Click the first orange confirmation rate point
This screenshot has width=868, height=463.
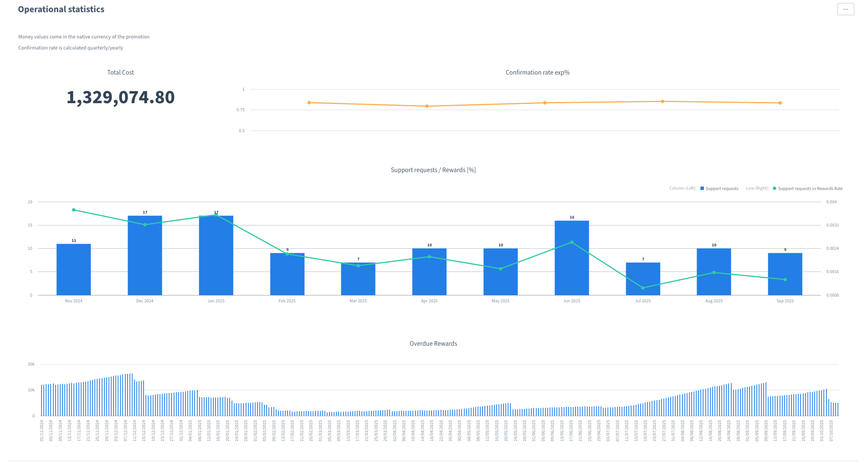[309, 103]
